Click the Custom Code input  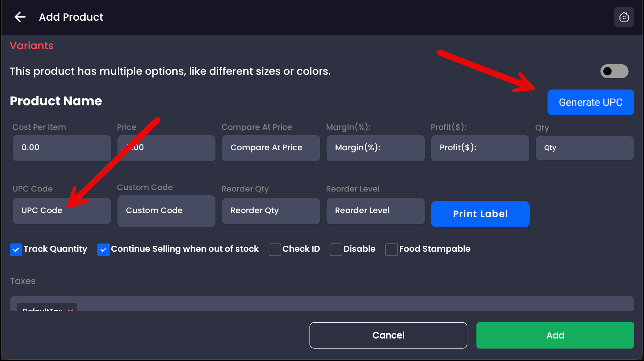166,211
